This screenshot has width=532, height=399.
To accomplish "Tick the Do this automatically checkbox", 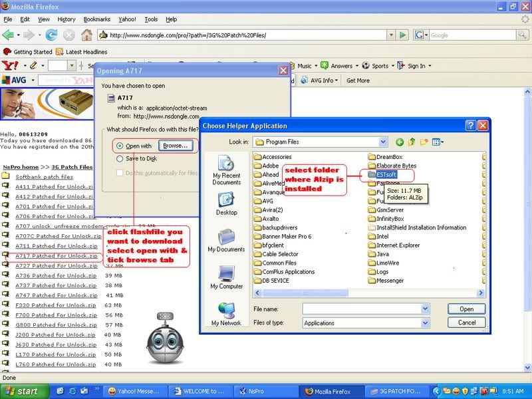I will (x=120, y=173).
